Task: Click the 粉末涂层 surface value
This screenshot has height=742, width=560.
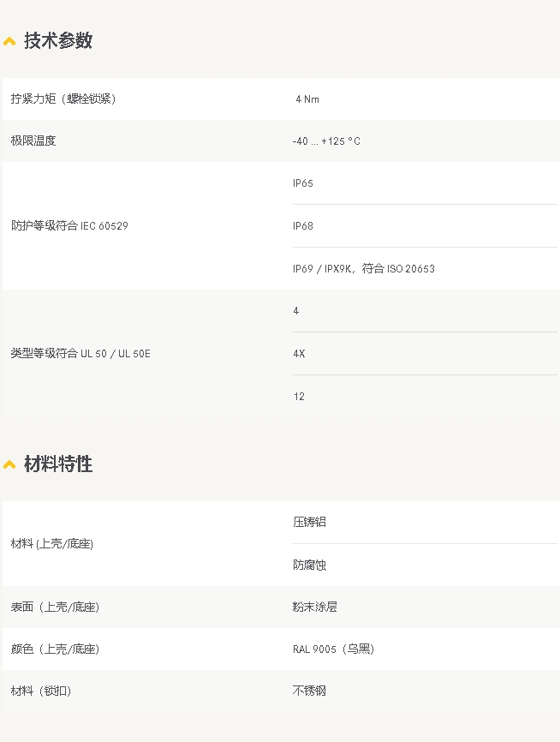Action: (x=315, y=607)
